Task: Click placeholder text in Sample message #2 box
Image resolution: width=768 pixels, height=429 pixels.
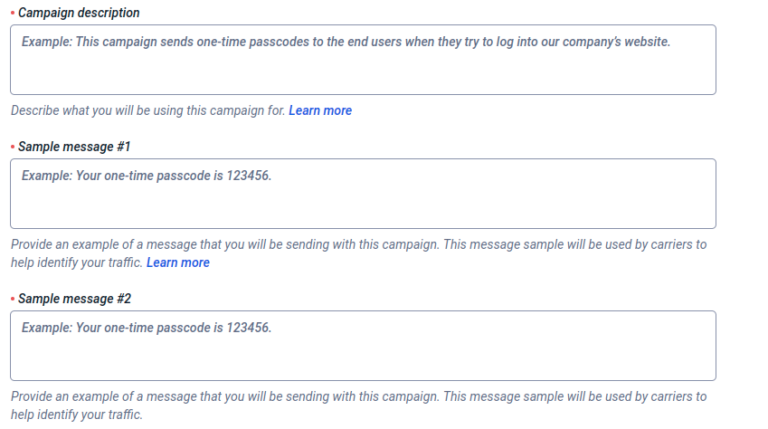Action: pyautogui.click(x=146, y=328)
